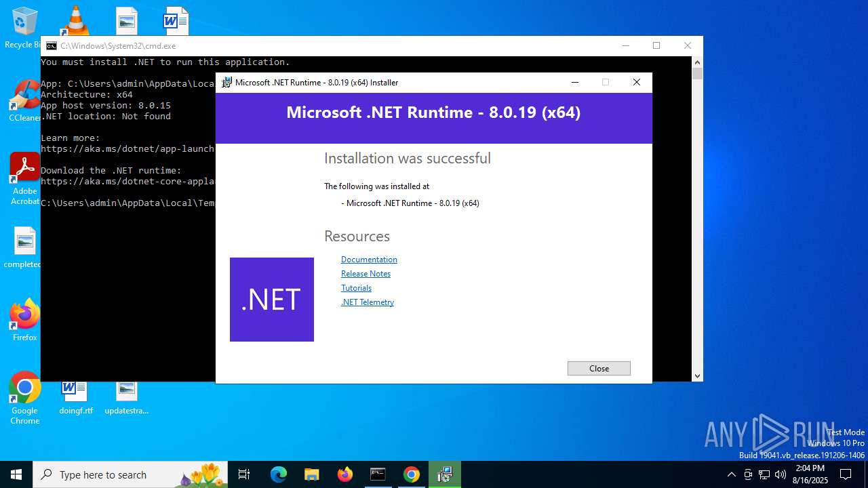Open File Explorer from taskbar

coord(311,474)
